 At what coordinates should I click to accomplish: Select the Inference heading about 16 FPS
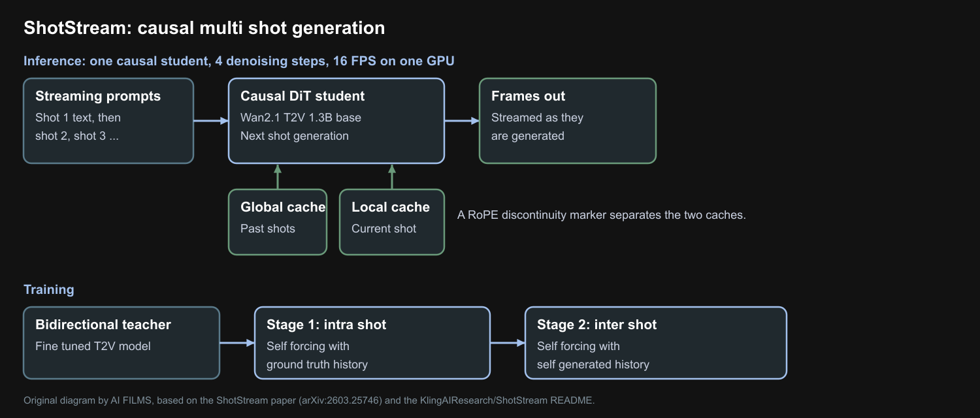(x=239, y=61)
